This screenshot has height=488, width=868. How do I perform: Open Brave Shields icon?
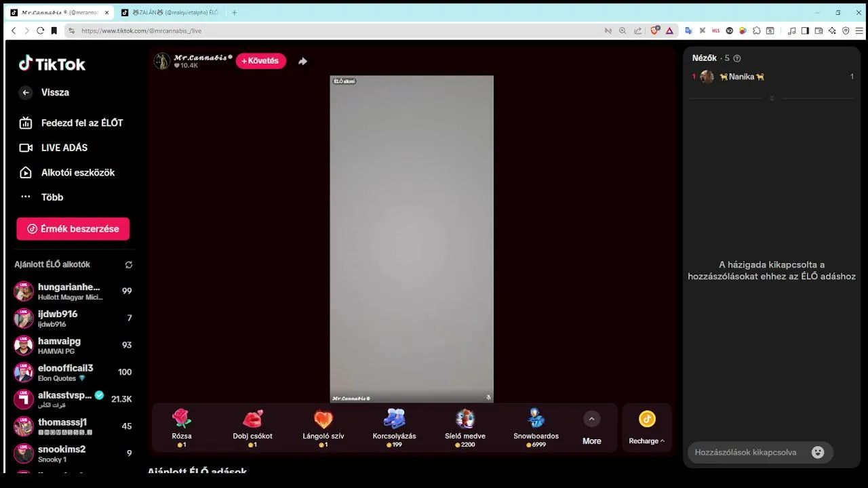(x=655, y=30)
